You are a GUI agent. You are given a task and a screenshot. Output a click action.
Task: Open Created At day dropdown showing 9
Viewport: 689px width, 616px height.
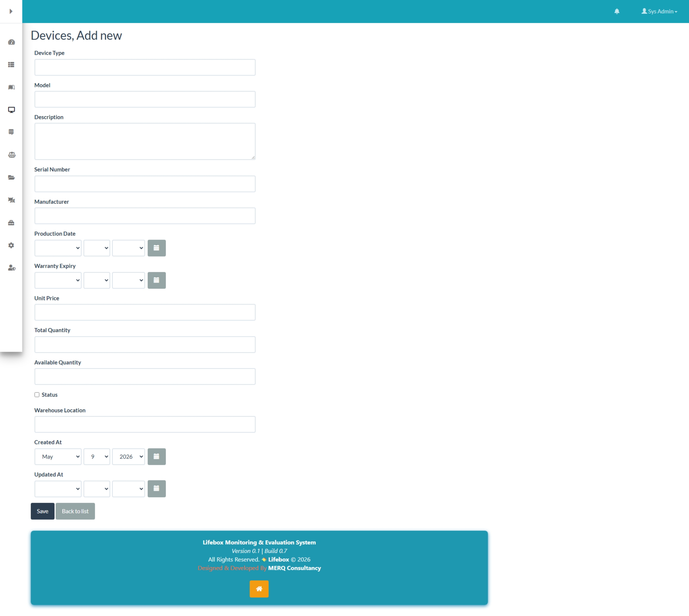pyautogui.click(x=97, y=457)
